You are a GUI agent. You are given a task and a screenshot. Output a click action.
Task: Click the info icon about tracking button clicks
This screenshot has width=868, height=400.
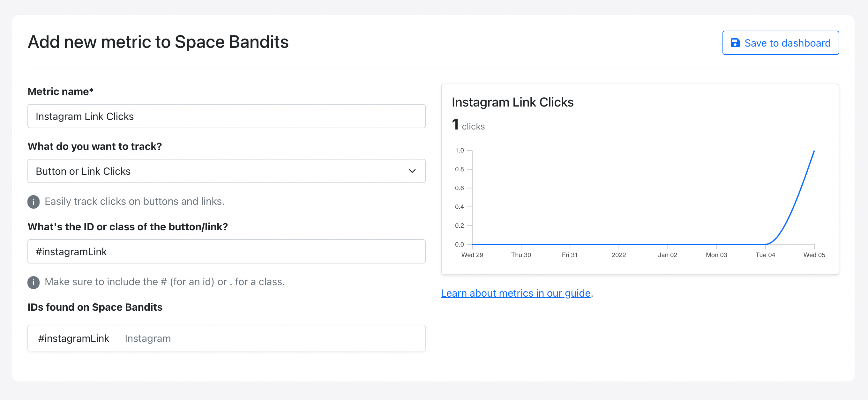point(34,202)
